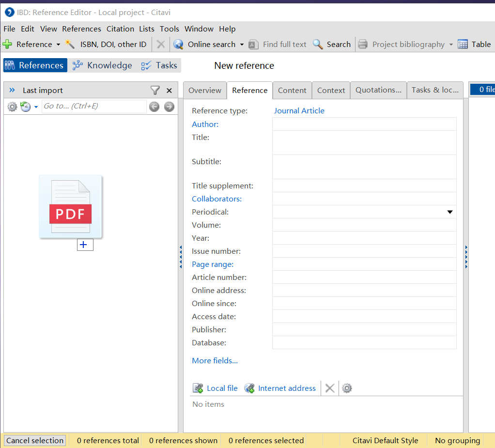Add an Internet address location
This screenshot has width=495, height=448.
tap(280, 388)
